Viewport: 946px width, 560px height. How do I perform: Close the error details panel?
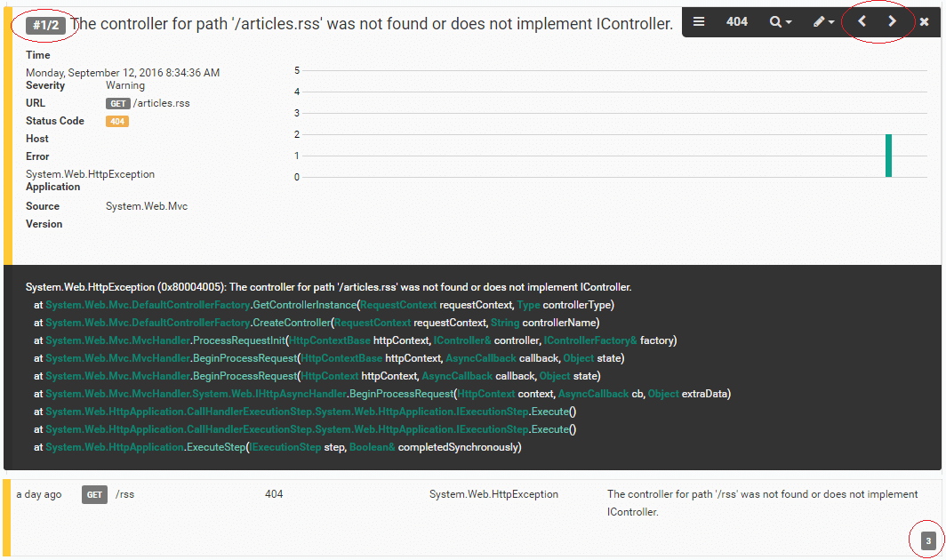click(925, 22)
